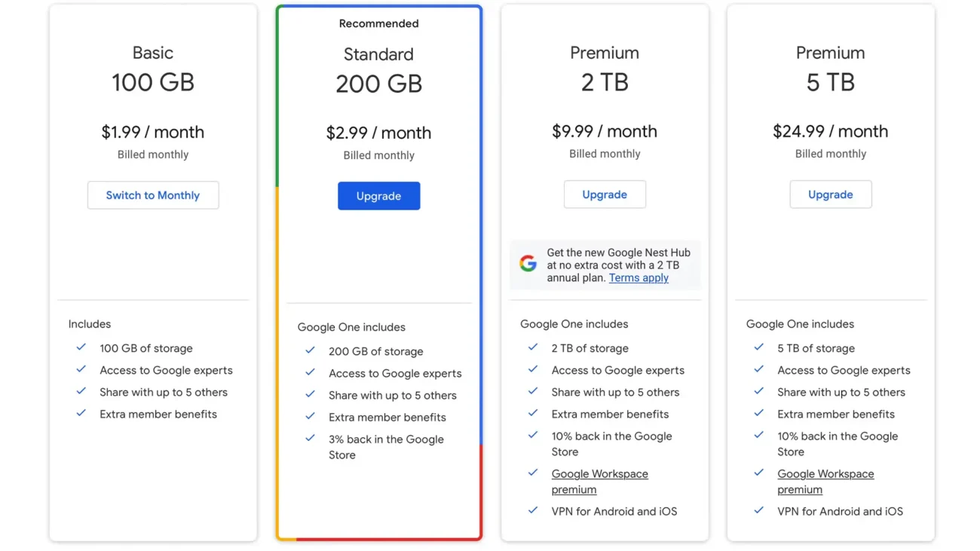The height and width of the screenshot is (551, 980).
Task: Select the Recommended label above Standard plan
Action: pos(378,23)
